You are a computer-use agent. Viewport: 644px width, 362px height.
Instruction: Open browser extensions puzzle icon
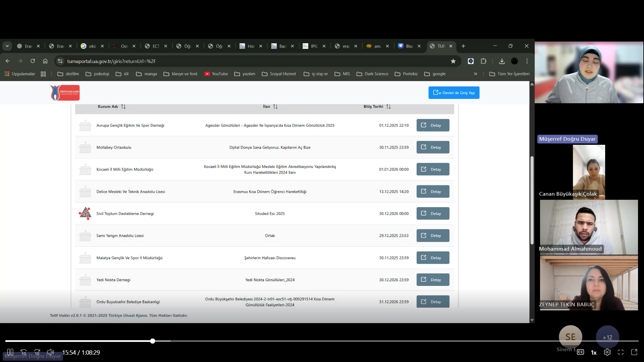click(483, 61)
